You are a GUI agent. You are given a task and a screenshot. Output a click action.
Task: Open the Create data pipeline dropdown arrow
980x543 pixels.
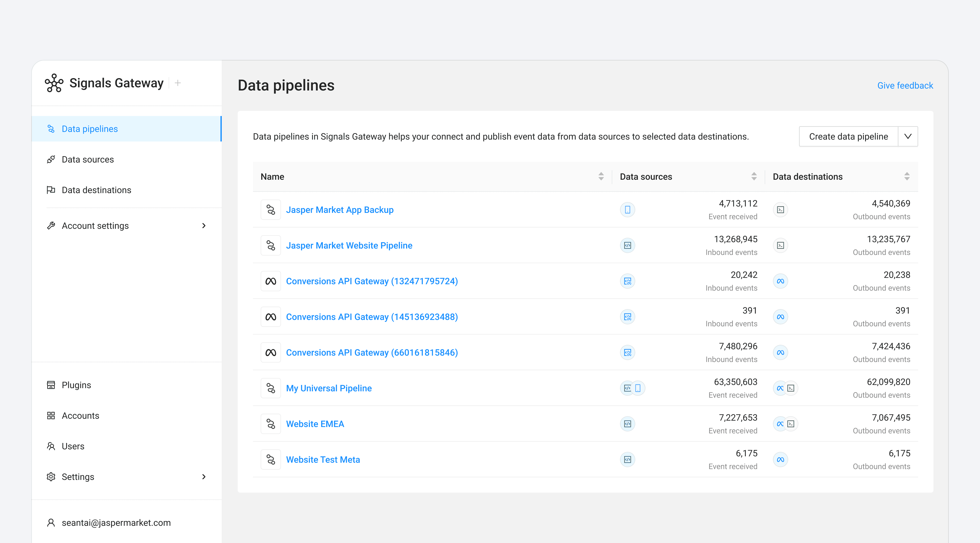[x=908, y=136]
